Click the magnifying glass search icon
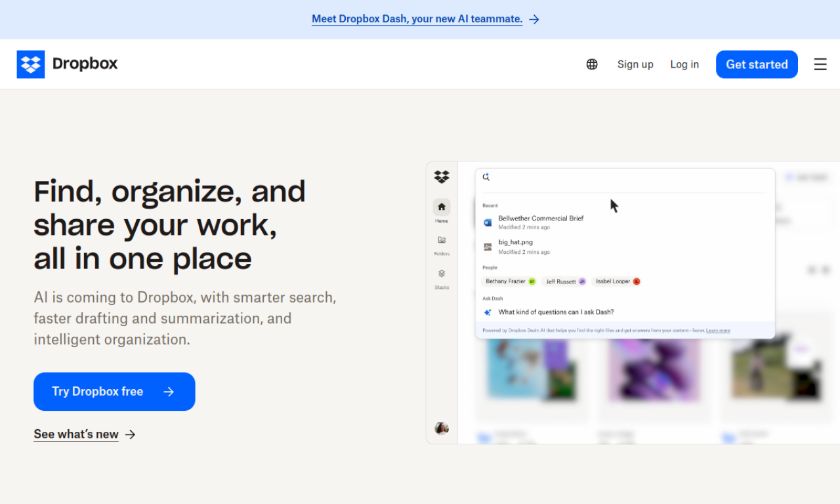 486,177
